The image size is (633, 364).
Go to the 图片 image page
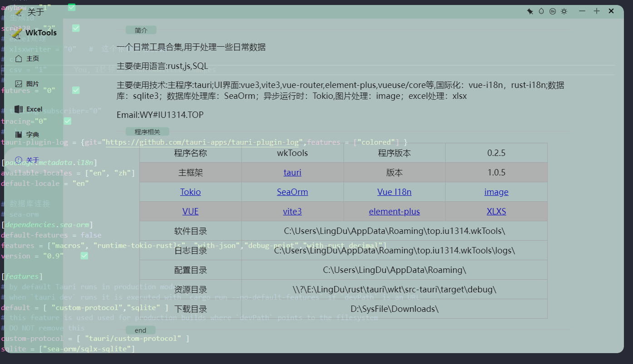coord(27,84)
